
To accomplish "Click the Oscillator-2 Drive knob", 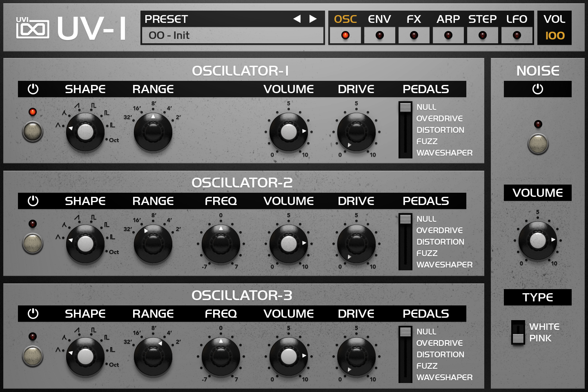I will (x=356, y=243).
